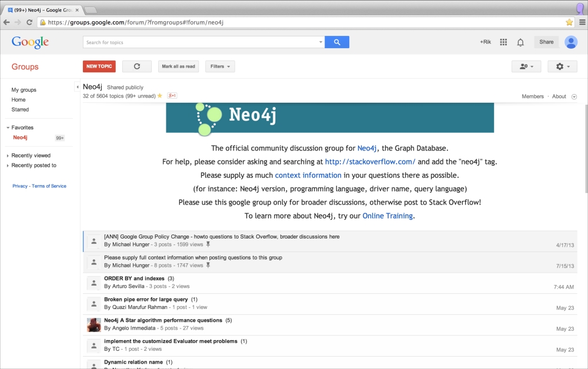The height and width of the screenshot is (369, 588).
Task: Collapse the Favorites section
Action: click(8, 128)
